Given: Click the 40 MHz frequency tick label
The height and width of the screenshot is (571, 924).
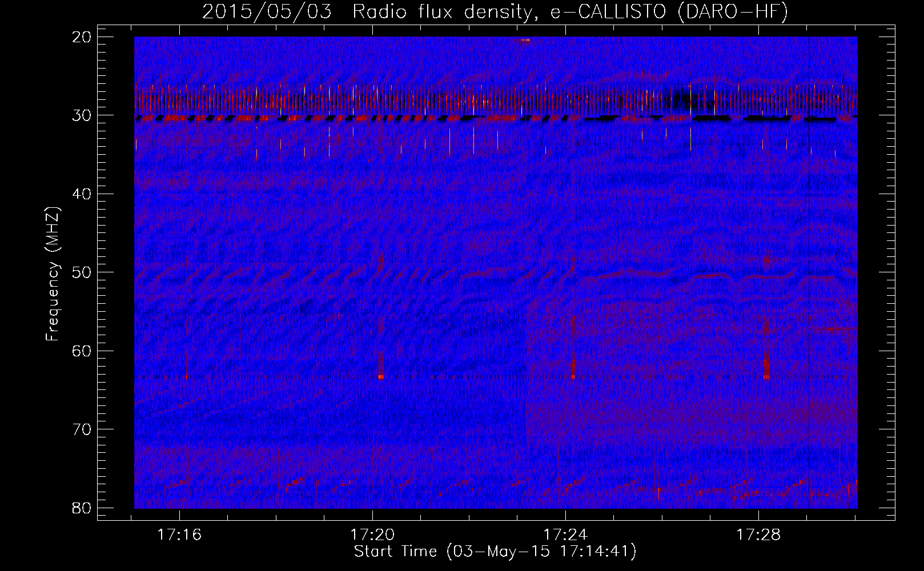Looking at the screenshot, I should (82, 194).
